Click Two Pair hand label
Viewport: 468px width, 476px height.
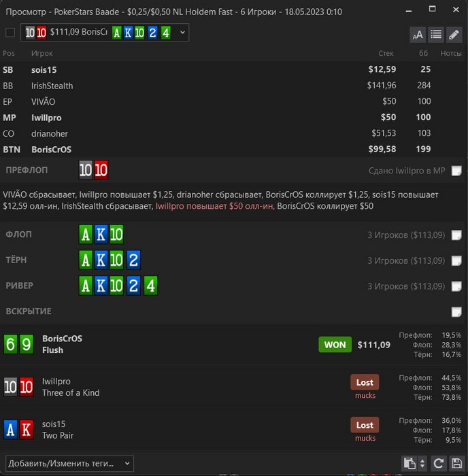[58, 436]
